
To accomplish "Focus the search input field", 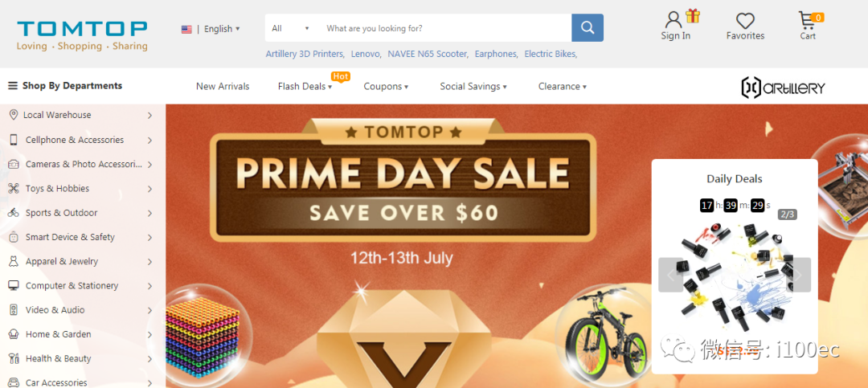I will (x=445, y=28).
